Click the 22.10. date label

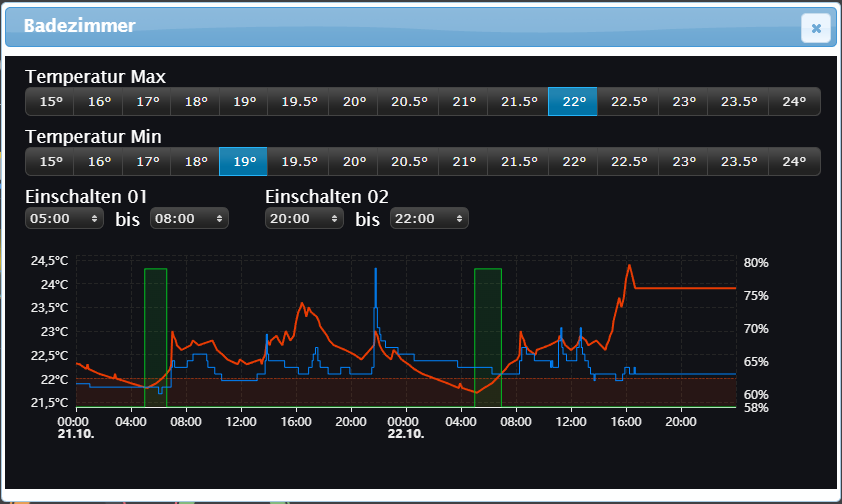(406, 434)
